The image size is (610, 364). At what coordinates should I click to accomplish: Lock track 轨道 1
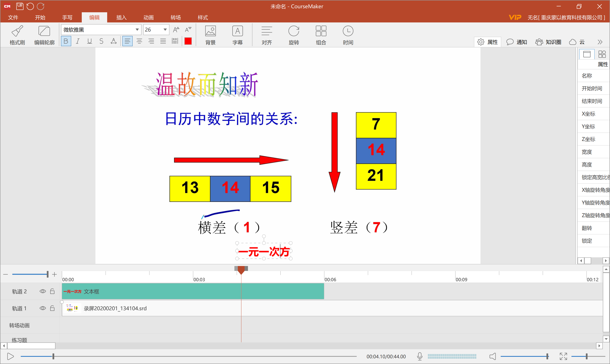[52, 308]
